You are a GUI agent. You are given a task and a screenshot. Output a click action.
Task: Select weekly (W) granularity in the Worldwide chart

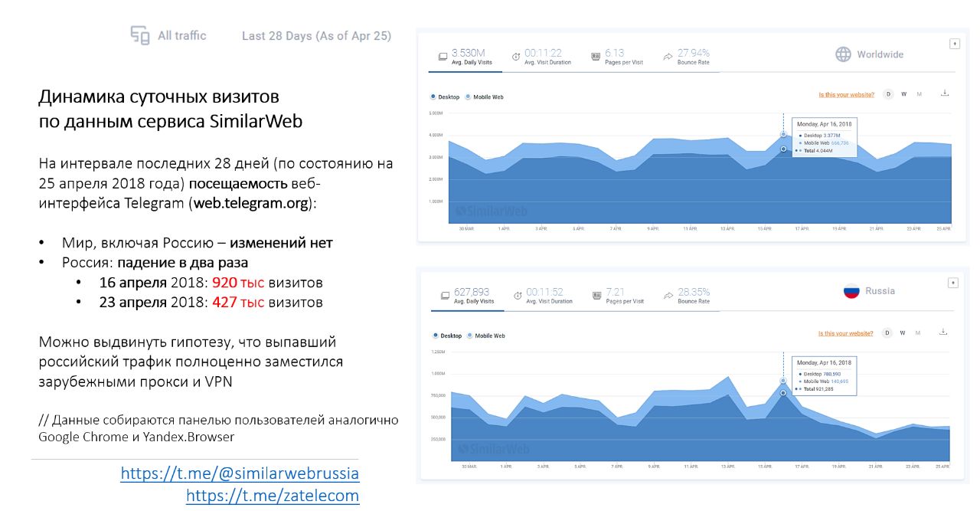pos(904,94)
